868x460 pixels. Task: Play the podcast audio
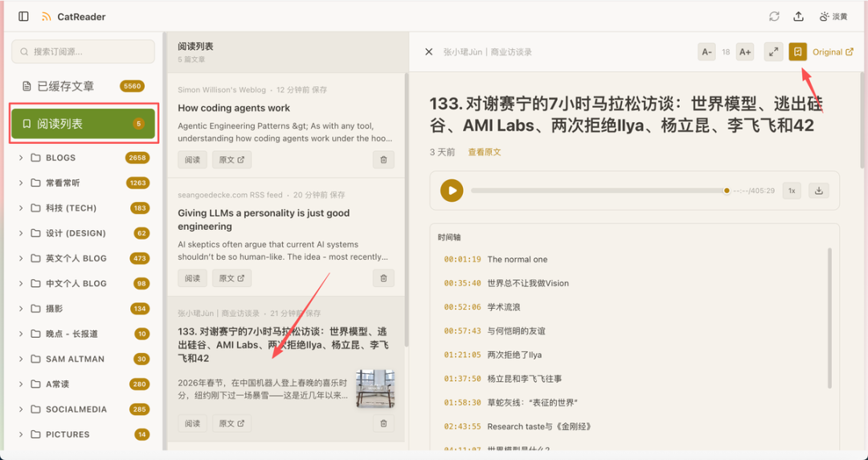452,191
